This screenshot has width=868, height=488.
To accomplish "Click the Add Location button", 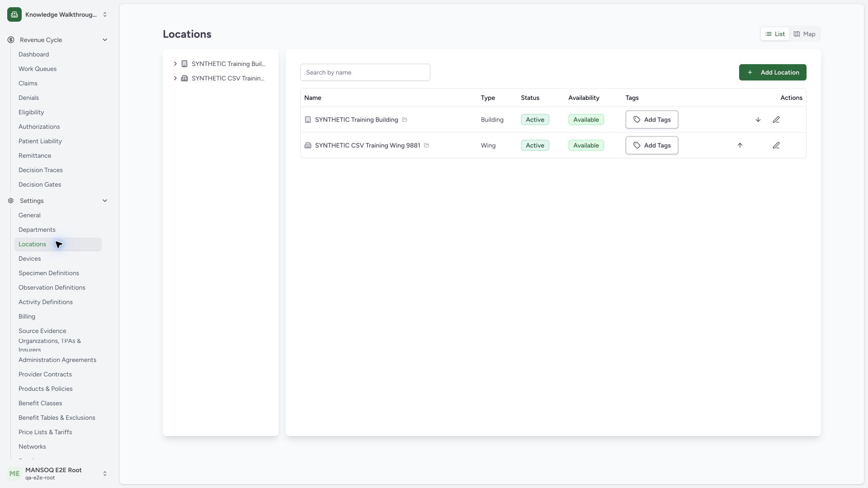I will pyautogui.click(x=773, y=72).
